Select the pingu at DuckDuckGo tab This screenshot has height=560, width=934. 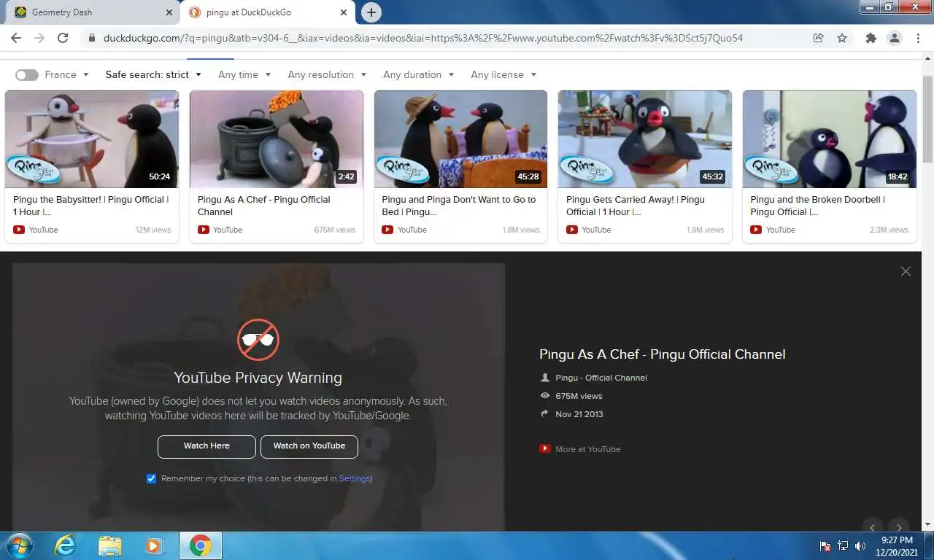pyautogui.click(x=266, y=12)
